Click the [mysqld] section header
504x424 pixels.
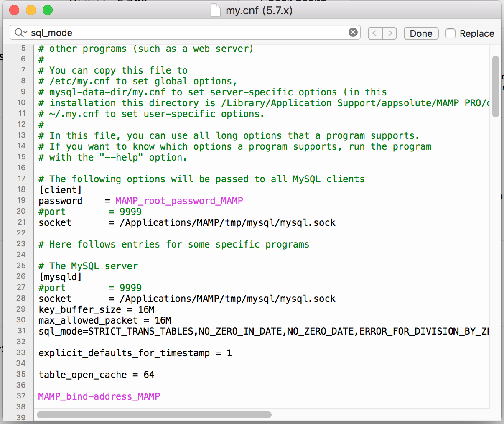click(x=60, y=277)
